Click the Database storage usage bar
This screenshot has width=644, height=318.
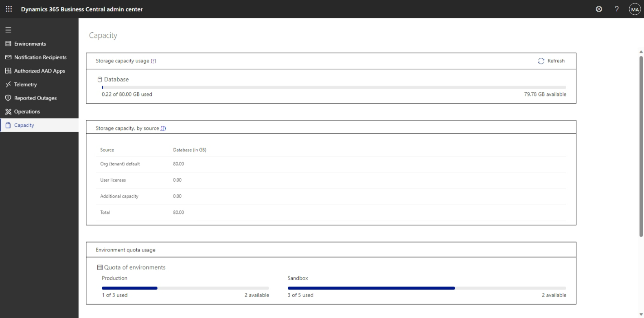[x=334, y=87]
